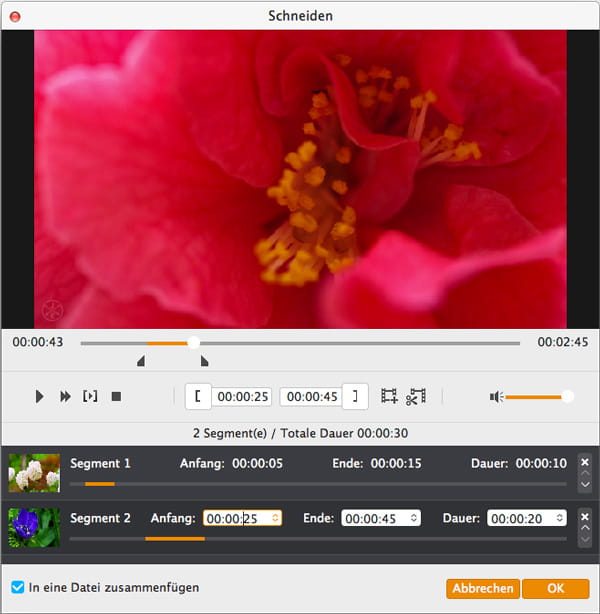Screen dimensions: 600x614
Task: Click the Segment 2 Anfang time stepper
Action: (275, 518)
